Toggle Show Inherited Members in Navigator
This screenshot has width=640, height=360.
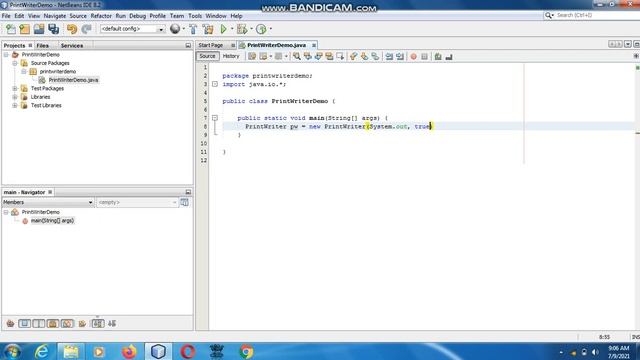tap(10, 324)
